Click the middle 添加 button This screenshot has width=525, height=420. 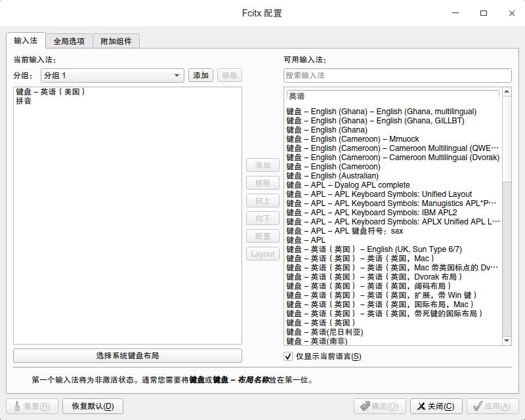[262, 165]
